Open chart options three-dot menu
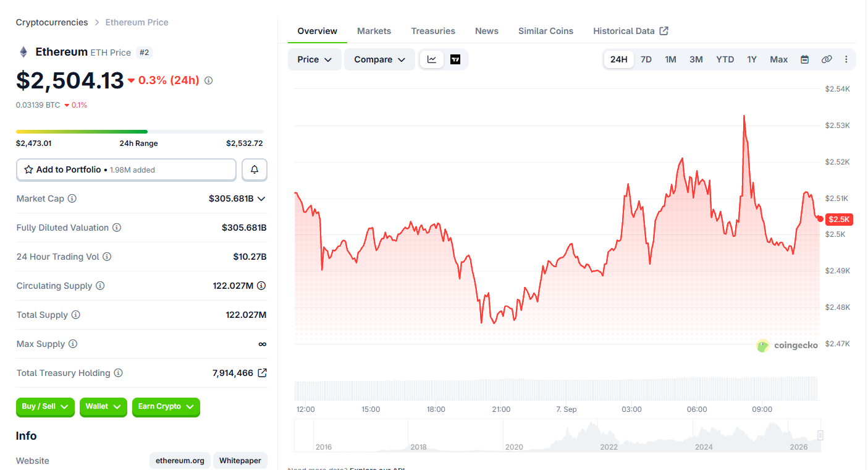 click(x=846, y=59)
